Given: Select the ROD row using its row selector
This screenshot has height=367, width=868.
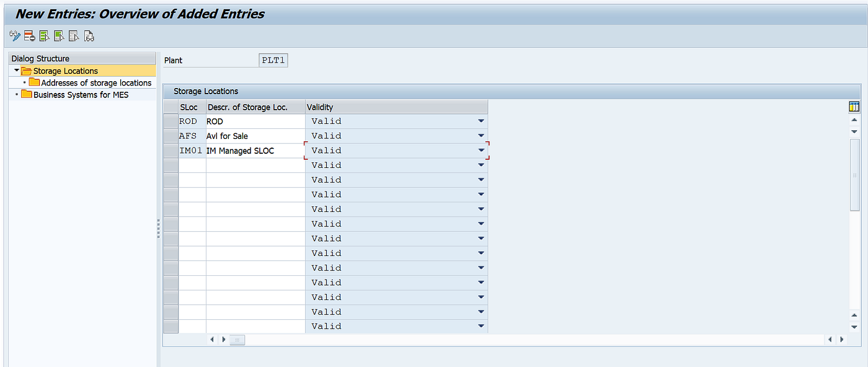Looking at the screenshot, I should pos(170,121).
